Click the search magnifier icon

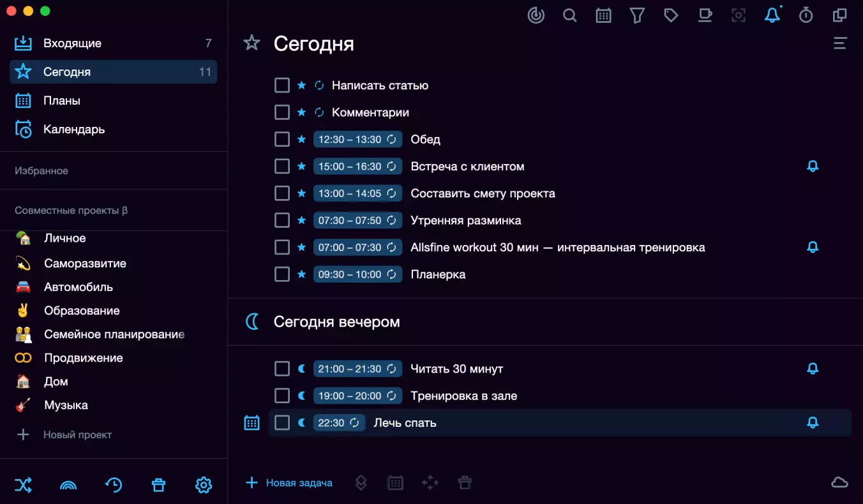(570, 15)
